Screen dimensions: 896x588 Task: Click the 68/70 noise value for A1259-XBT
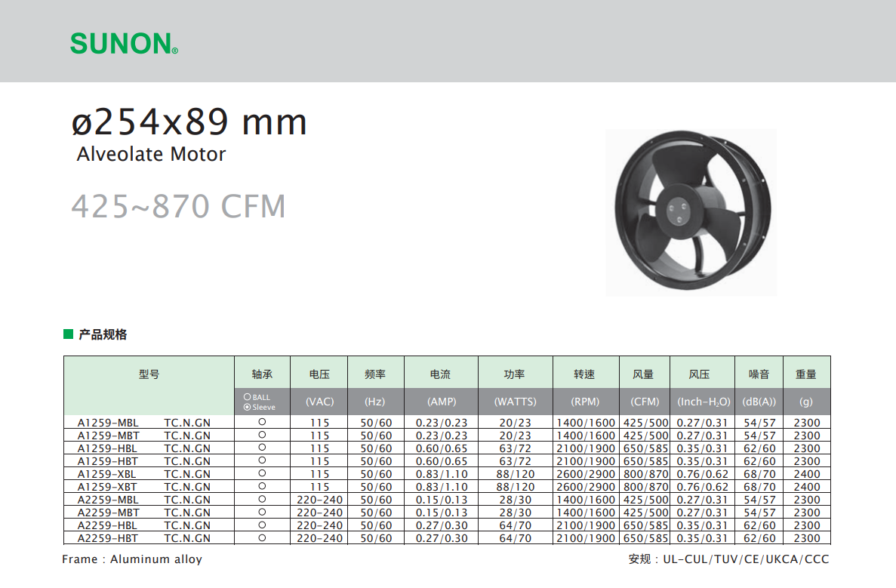(x=760, y=487)
